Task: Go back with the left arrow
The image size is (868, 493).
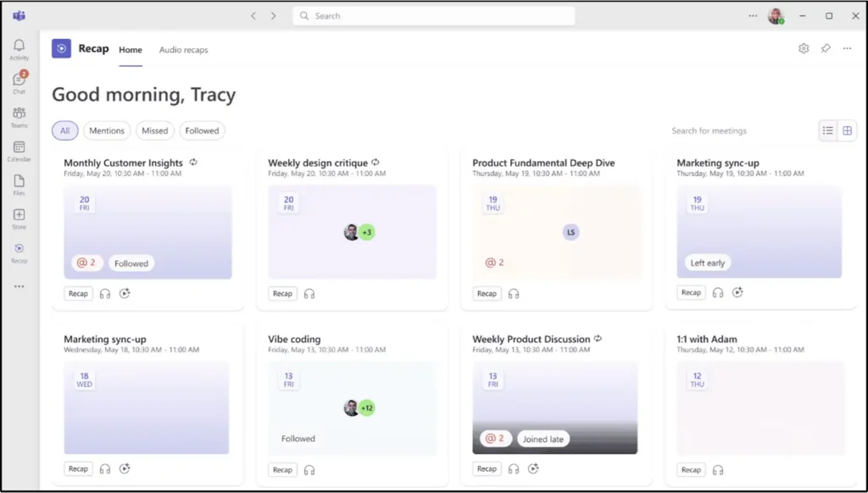Action: pyautogui.click(x=253, y=16)
